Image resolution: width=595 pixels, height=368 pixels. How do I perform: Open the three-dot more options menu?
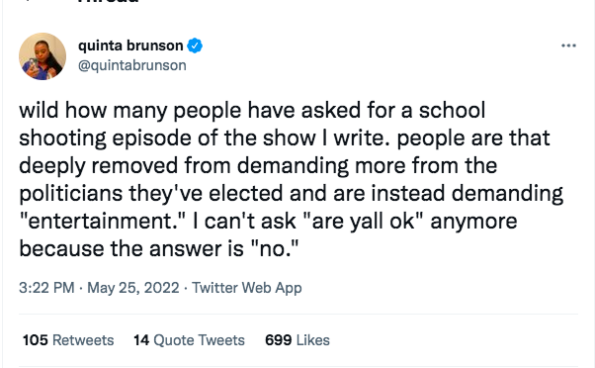tap(568, 46)
